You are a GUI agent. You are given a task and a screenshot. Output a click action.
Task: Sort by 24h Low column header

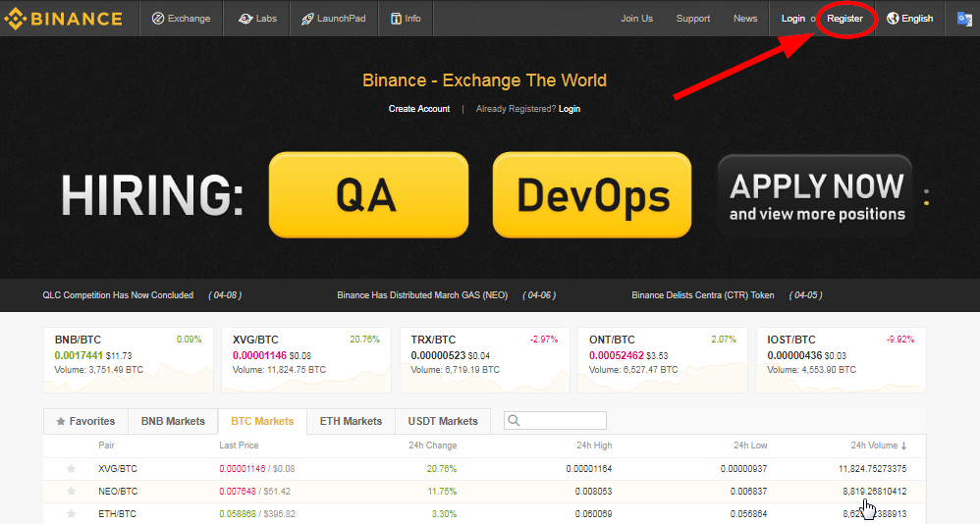[x=750, y=445]
